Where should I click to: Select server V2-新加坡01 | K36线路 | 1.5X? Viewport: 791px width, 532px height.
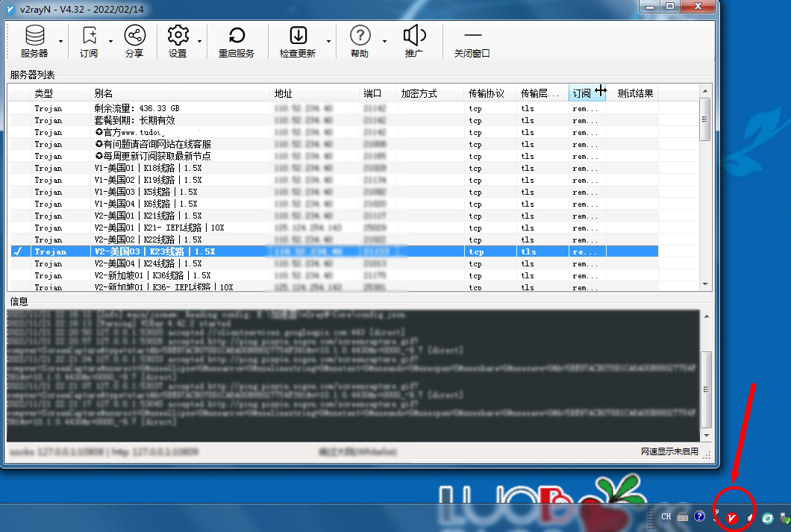click(x=334, y=276)
